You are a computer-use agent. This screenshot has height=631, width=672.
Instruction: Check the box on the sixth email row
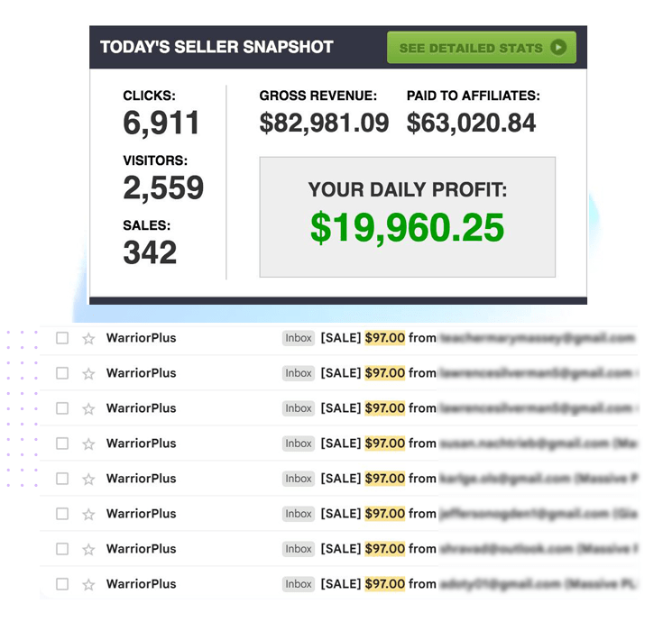(x=62, y=514)
